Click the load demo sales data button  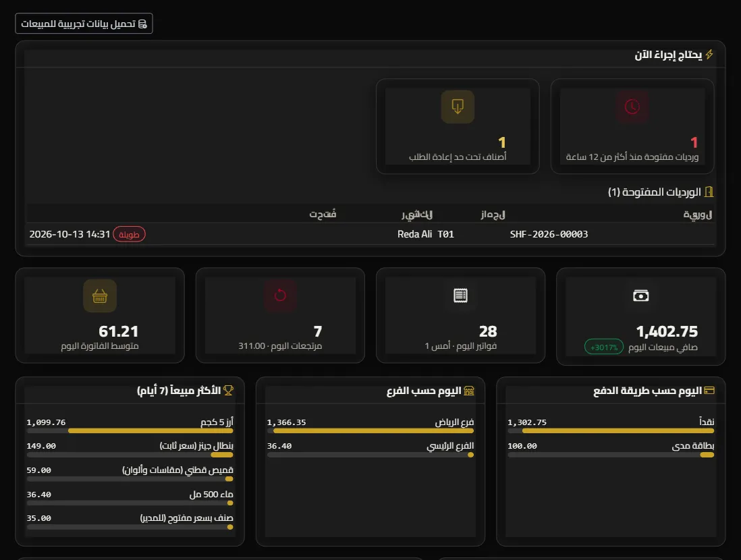coord(84,24)
